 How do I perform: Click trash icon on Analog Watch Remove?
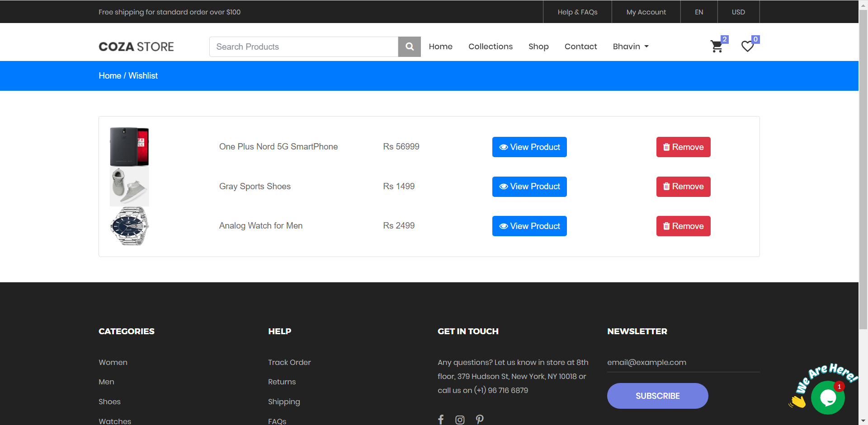(666, 226)
